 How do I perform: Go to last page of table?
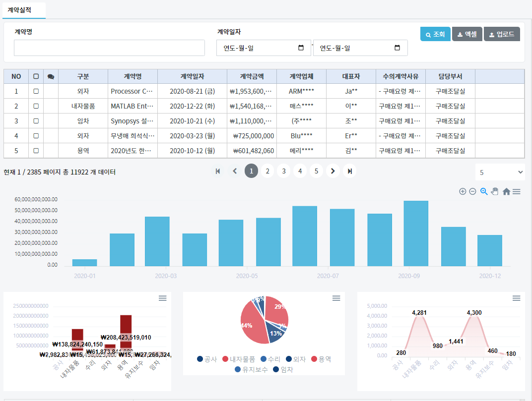pos(350,171)
